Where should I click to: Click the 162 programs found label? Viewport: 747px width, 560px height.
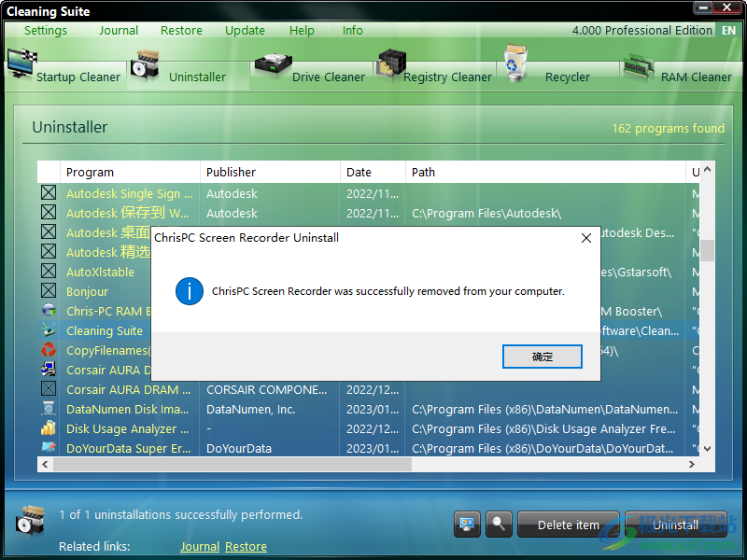coord(668,128)
